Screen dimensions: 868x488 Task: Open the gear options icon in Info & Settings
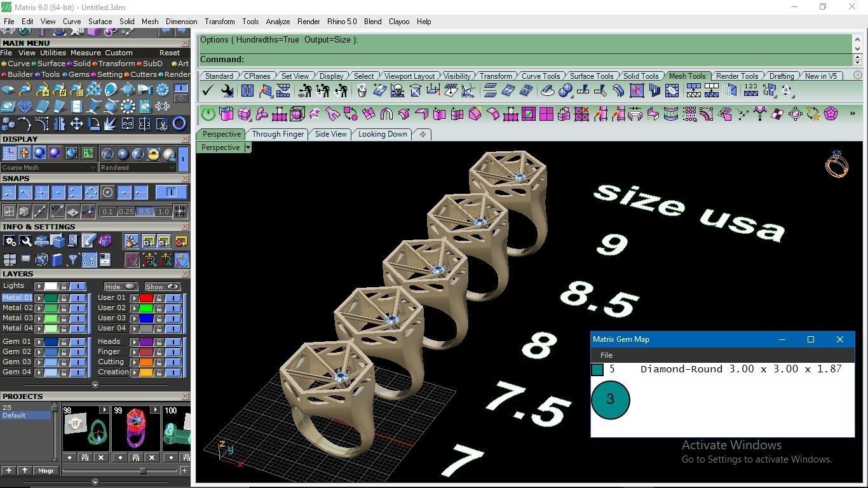10,241
